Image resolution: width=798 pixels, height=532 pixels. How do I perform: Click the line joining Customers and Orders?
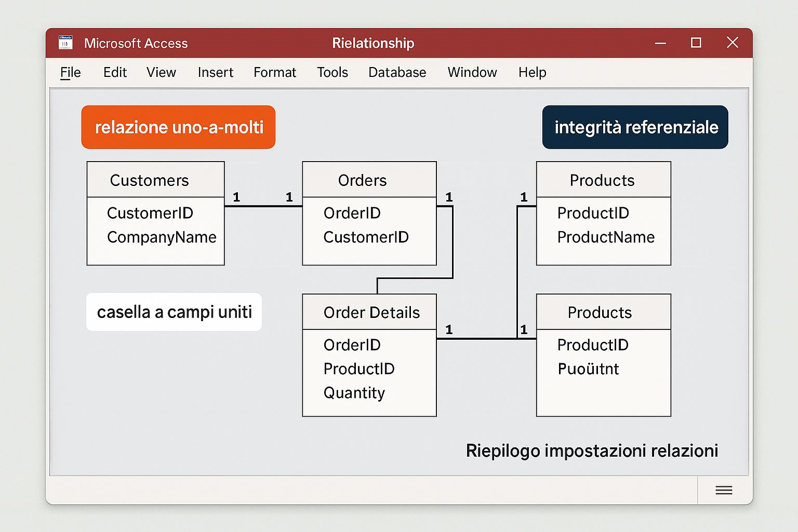pyautogui.click(x=263, y=206)
